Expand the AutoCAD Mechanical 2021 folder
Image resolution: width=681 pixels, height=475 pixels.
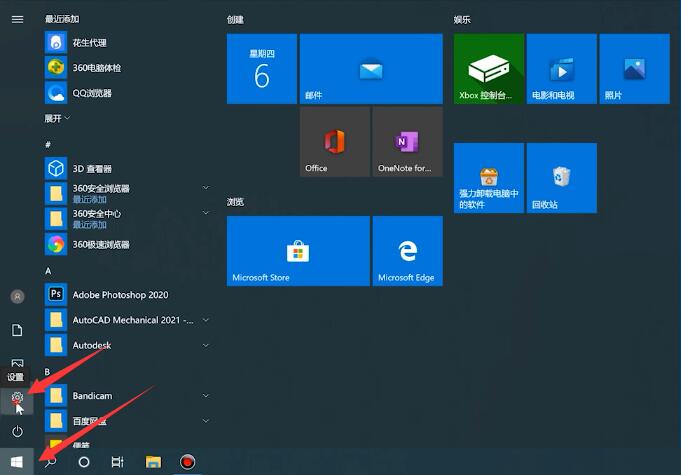click(x=127, y=320)
